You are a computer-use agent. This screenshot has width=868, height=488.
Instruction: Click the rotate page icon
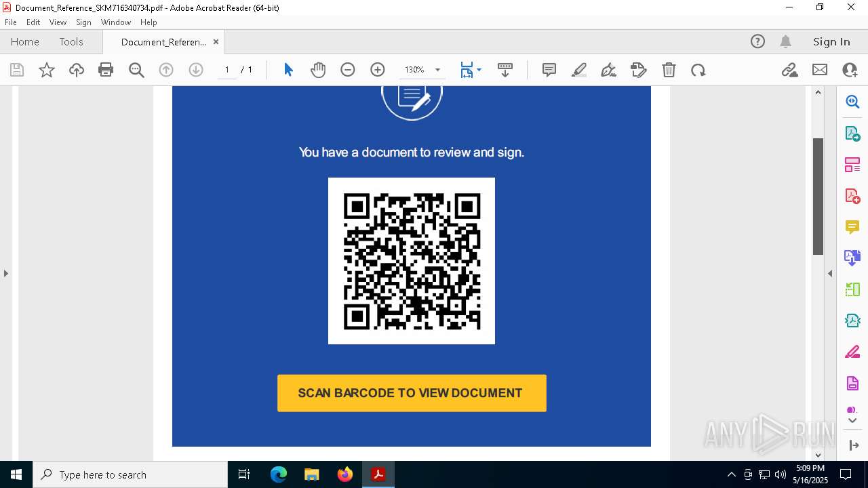pos(698,70)
